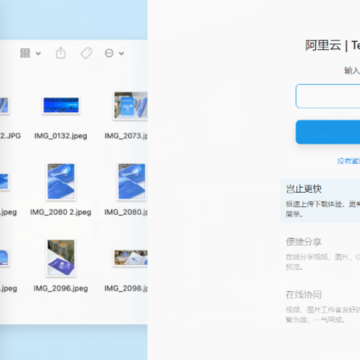Open the blue 没有 link below the button

coord(348,161)
